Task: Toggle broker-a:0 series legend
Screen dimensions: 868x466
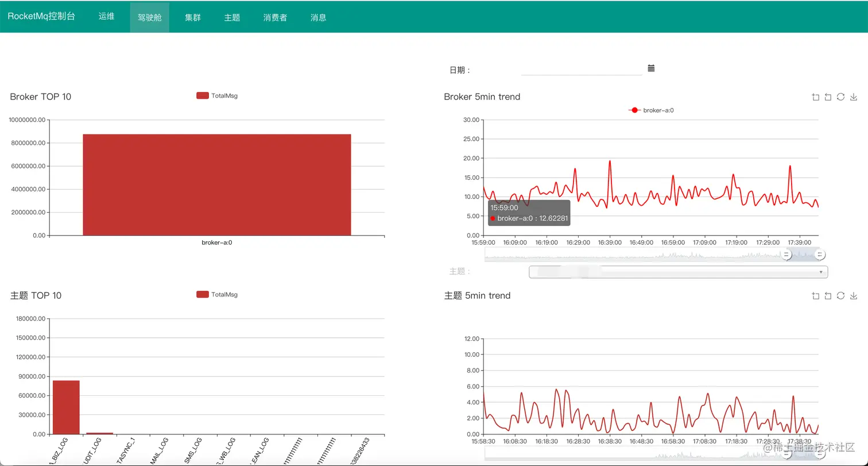Action: (651, 110)
